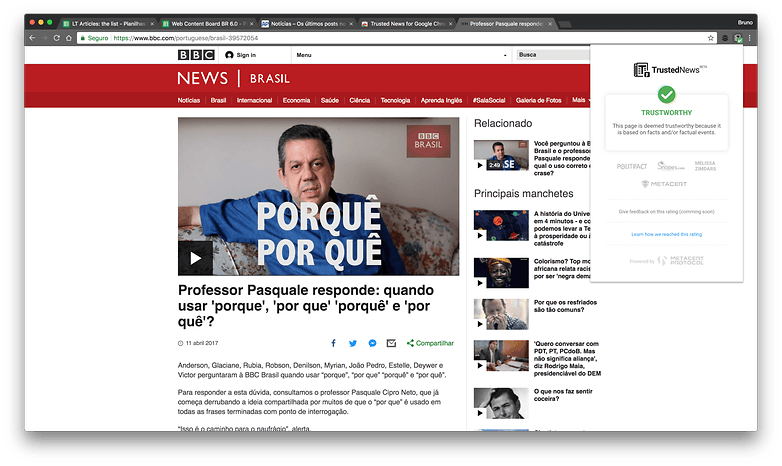The height and width of the screenshot is (466, 782).
Task: Share the article on Twitter
Action: [353, 343]
